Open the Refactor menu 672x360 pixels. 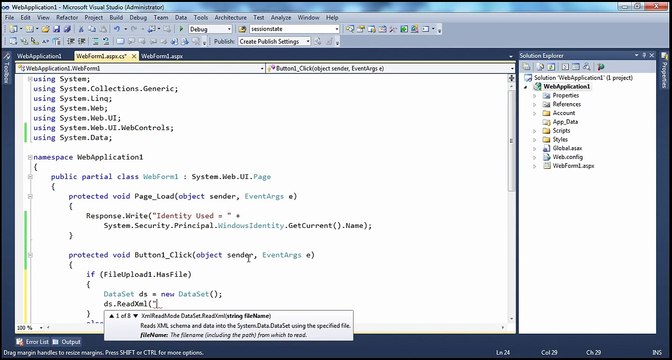tap(67, 18)
